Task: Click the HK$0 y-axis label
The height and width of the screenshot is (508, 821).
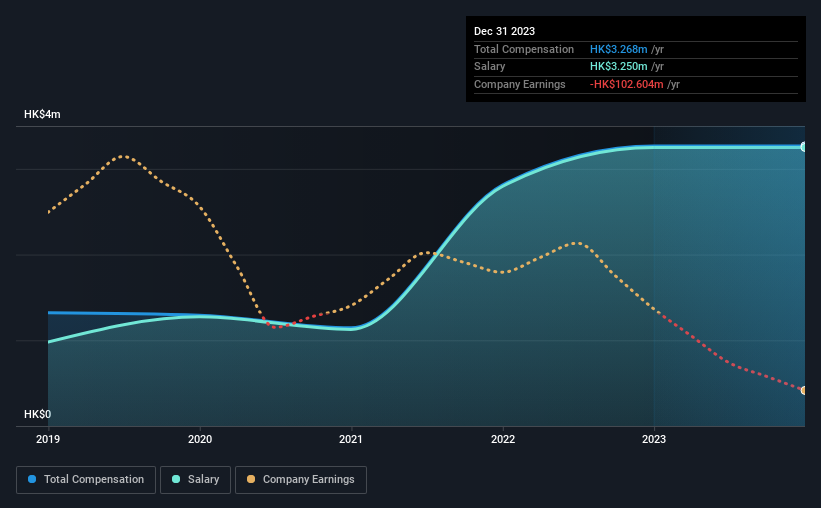Action: point(38,414)
